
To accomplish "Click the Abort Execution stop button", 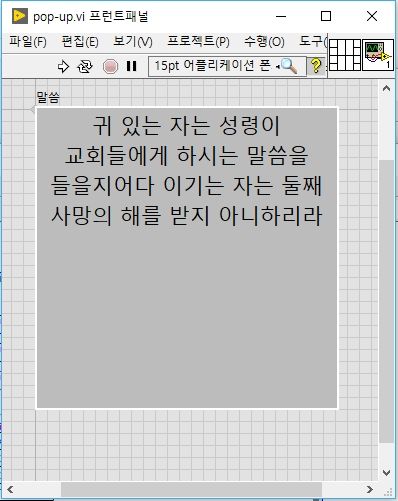I will click(x=110, y=66).
